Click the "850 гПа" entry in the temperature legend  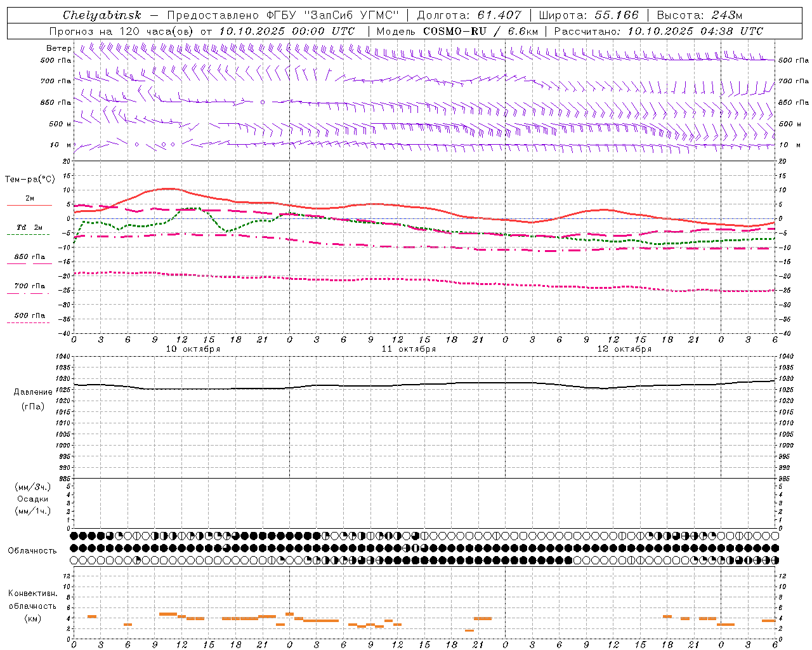coord(30,257)
